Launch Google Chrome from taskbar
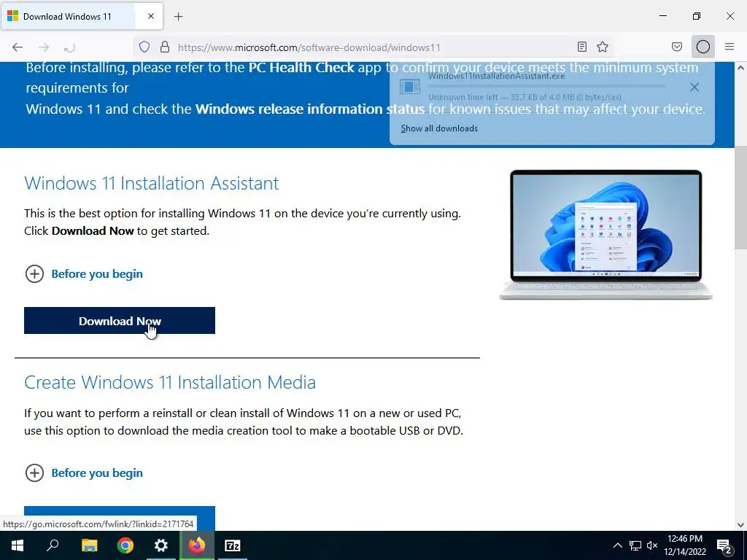Viewport: 747px width, 560px height. point(125,545)
